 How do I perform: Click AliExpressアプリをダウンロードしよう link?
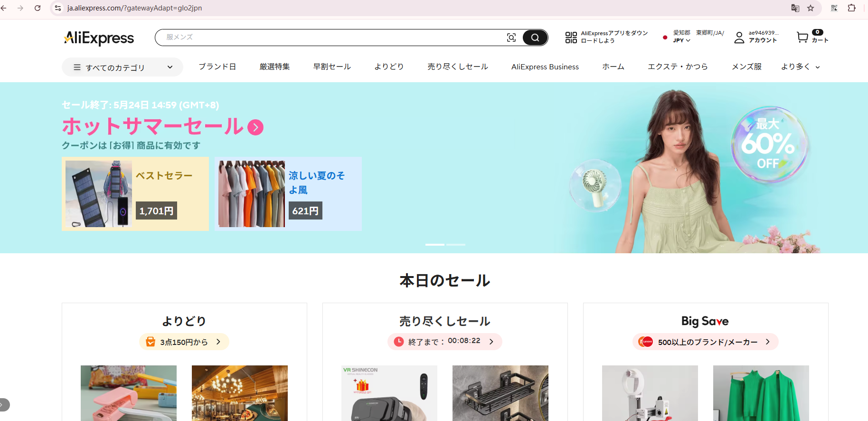[x=614, y=37]
